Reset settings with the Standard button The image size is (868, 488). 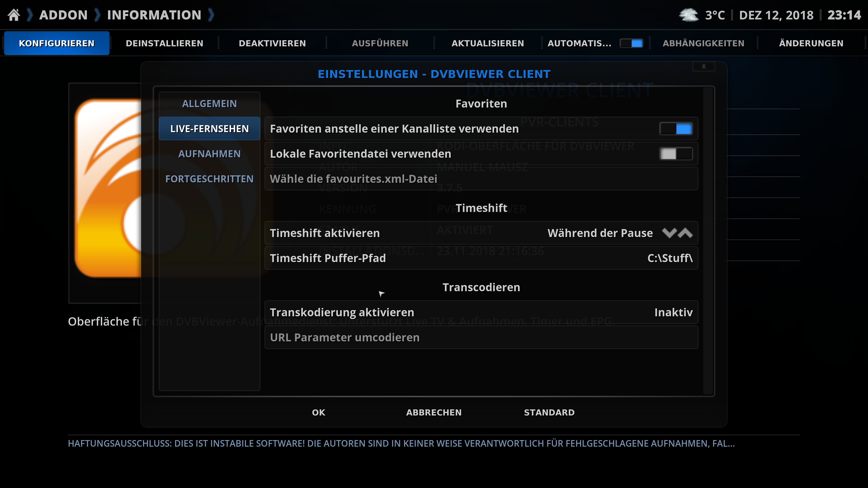pyautogui.click(x=549, y=412)
